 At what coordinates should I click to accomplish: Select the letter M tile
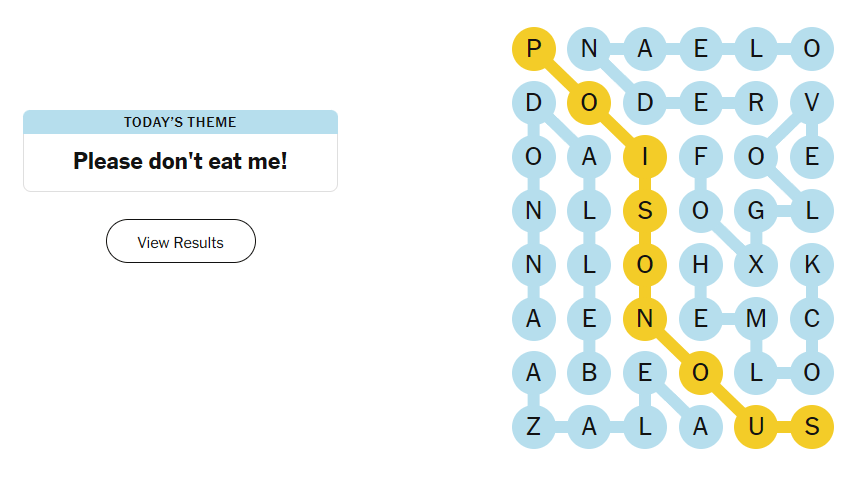[756, 319]
